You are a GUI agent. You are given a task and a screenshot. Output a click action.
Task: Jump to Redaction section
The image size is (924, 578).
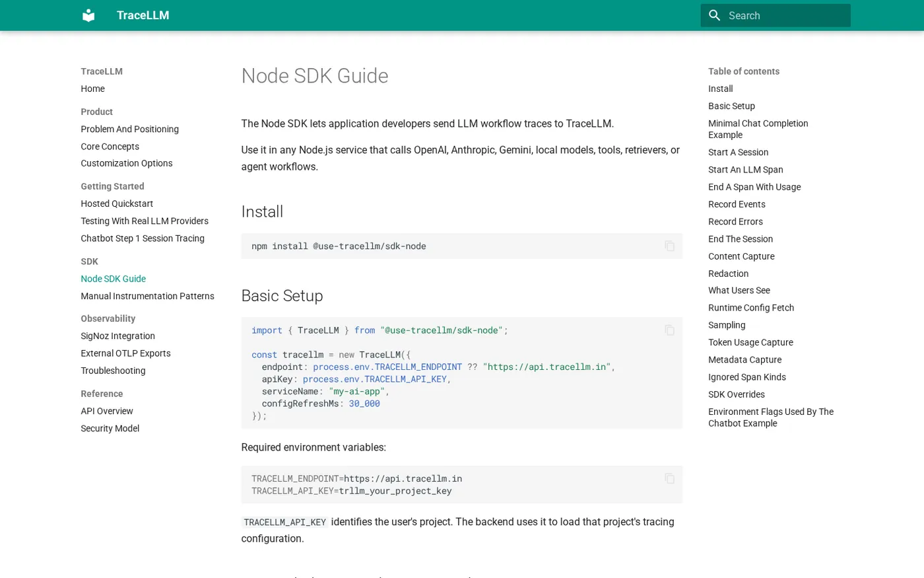click(x=728, y=273)
